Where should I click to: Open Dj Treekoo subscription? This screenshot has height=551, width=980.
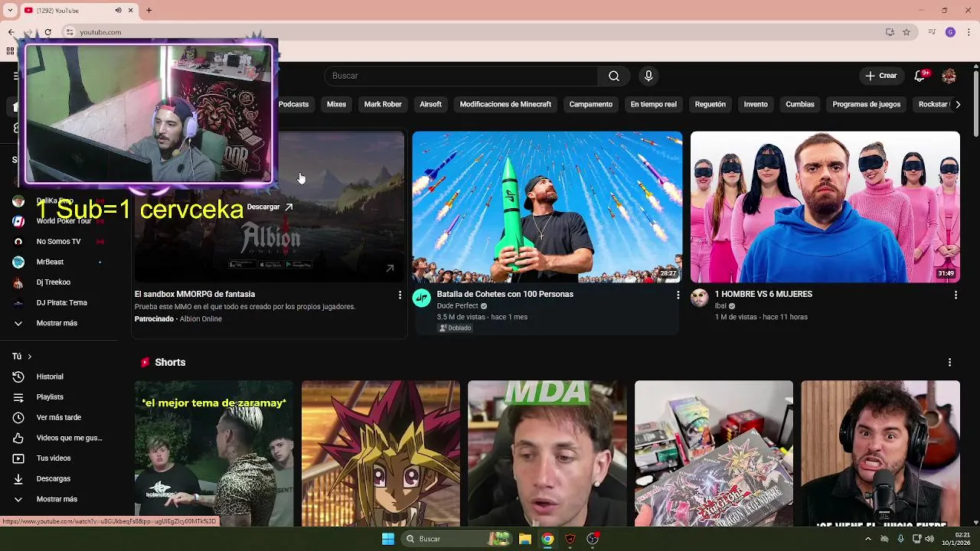tap(59, 282)
